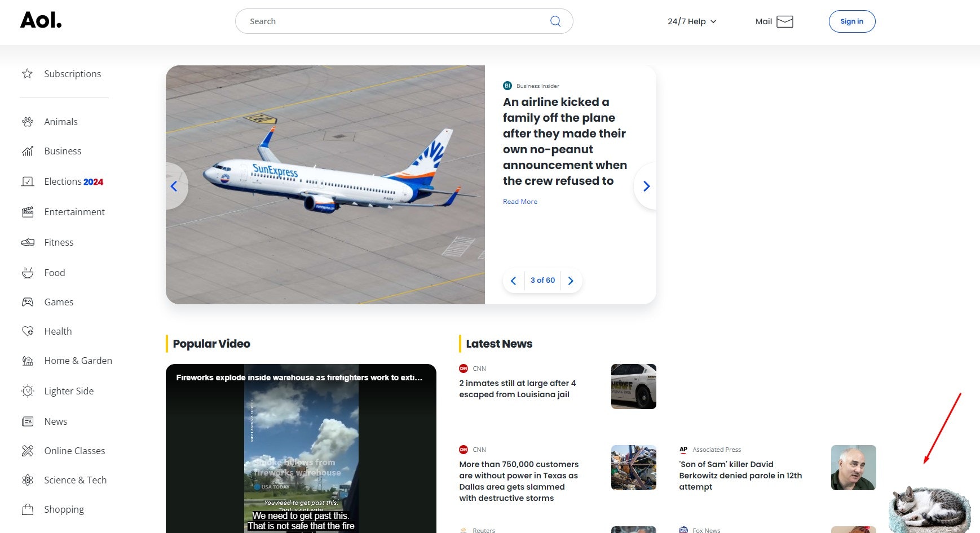Screen dimensions: 980x533
Task: Click the '3 of 60' slide counter
Action: pos(542,280)
